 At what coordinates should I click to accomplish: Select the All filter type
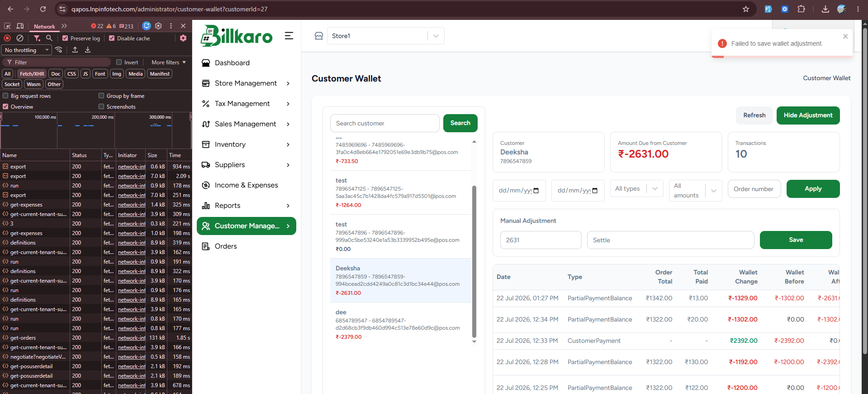click(7, 74)
